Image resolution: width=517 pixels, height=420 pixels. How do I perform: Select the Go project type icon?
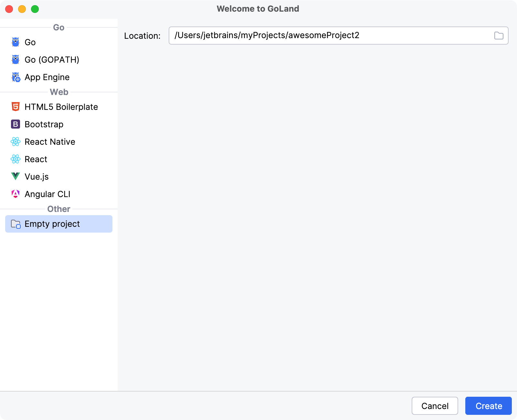coord(16,42)
